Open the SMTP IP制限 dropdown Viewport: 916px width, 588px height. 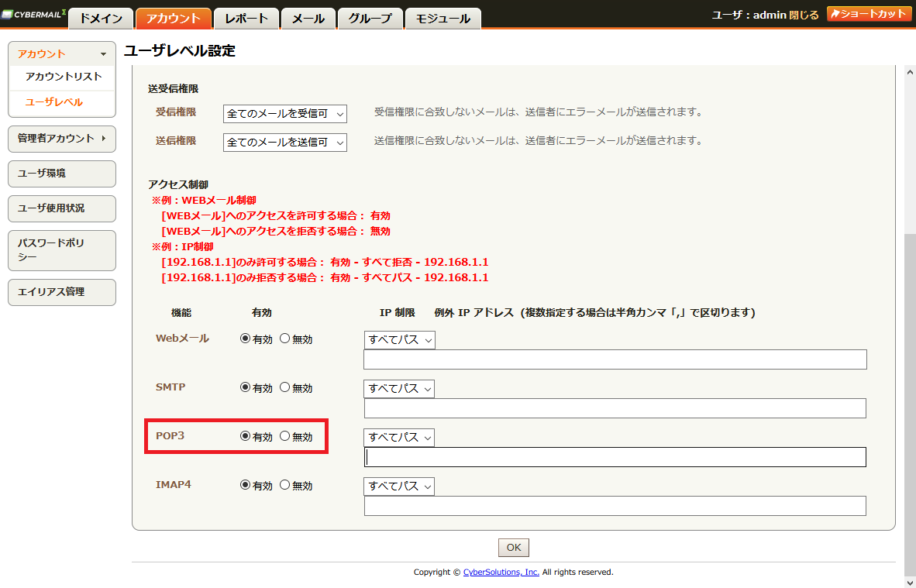400,389
